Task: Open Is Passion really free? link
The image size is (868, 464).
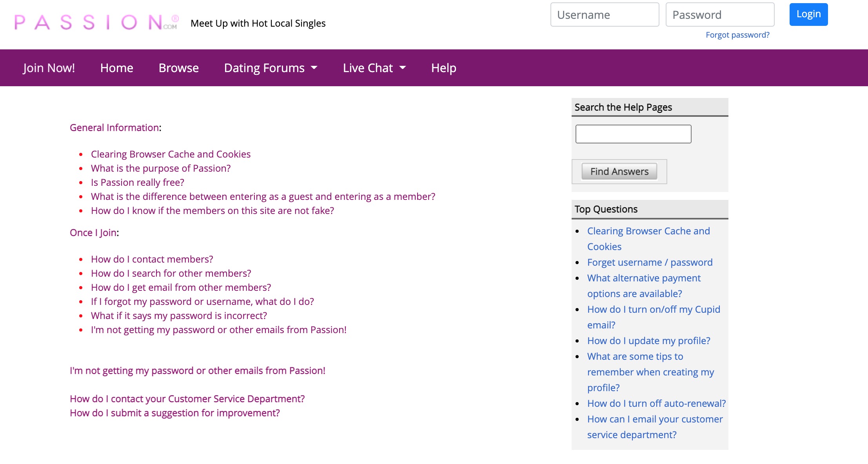Action: 137,182
